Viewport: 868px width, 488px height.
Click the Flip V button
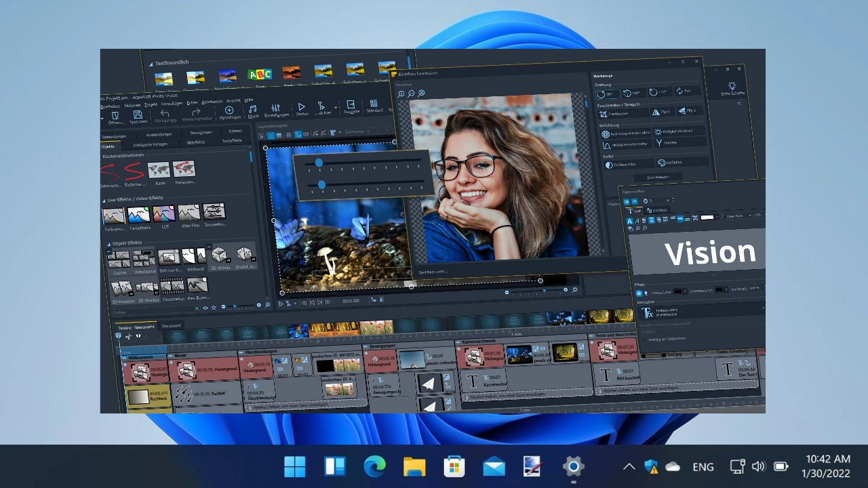(x=690, y=110)
